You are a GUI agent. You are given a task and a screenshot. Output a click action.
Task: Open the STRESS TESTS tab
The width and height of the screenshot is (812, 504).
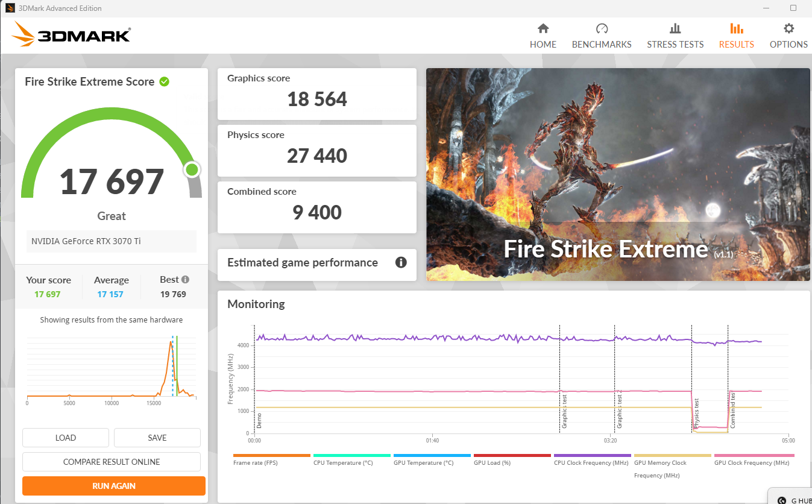pyautogui.click(x=675, y=36)
